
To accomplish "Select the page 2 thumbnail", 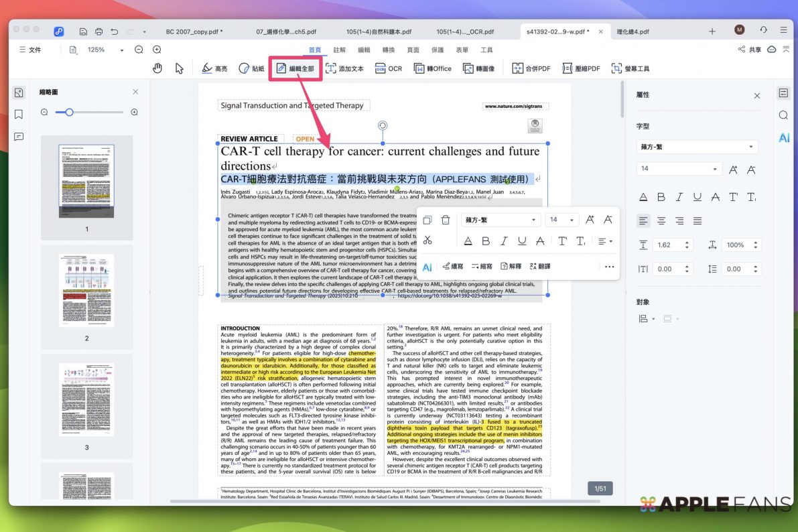I will coord(86,289).
